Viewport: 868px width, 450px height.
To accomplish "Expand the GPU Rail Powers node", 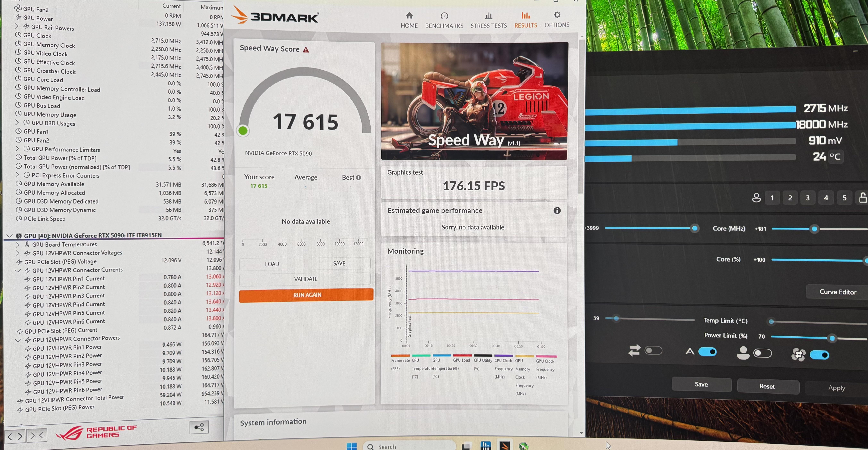I will tap(17, 26).
